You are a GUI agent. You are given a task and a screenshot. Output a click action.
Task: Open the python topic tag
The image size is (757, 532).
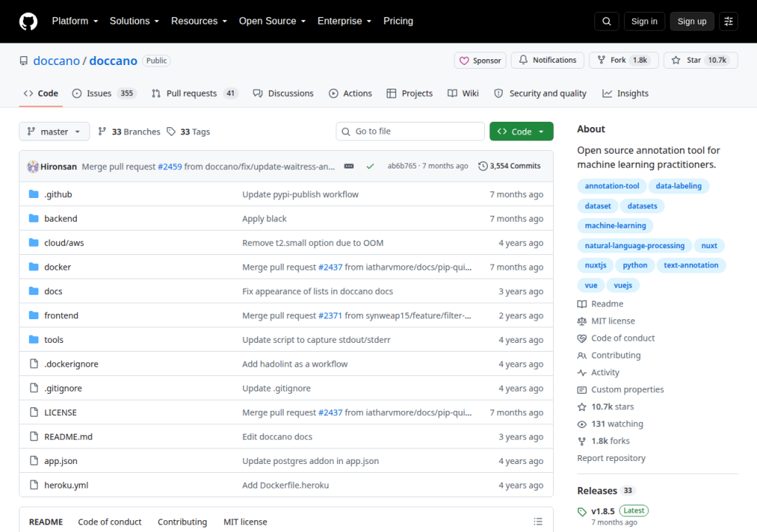coord(635,265)
